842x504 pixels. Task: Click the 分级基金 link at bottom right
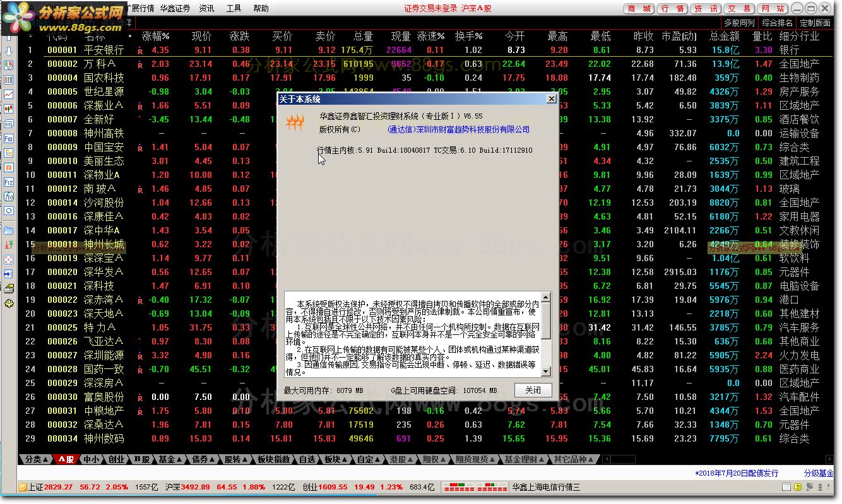[x=819, y=473]
